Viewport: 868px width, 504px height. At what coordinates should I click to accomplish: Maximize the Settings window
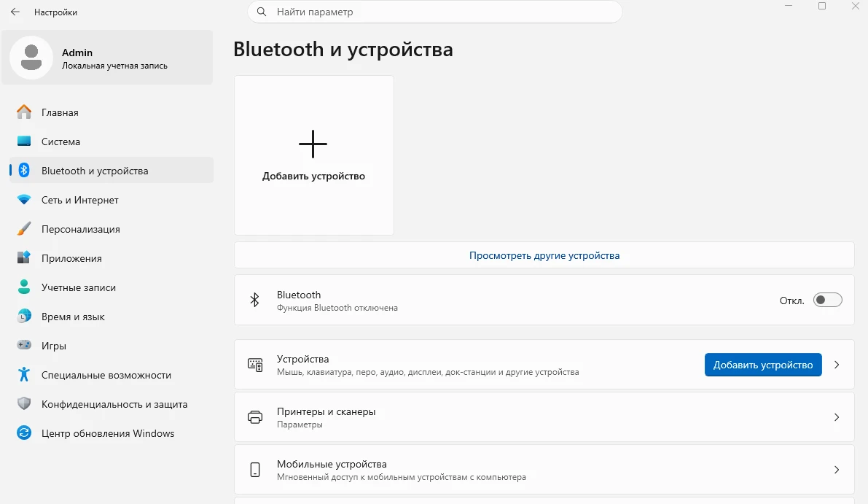click(822, 6)
